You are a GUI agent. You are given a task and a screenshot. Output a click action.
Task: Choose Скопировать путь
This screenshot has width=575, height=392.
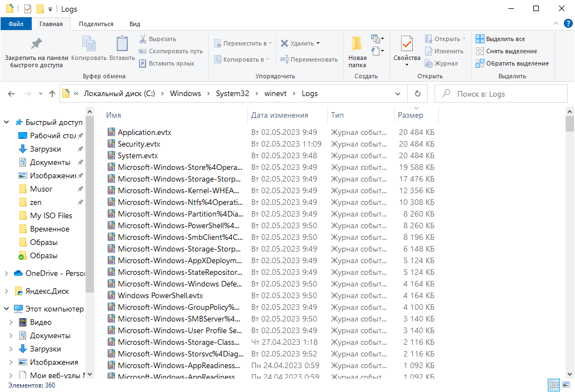pos(171,51)
